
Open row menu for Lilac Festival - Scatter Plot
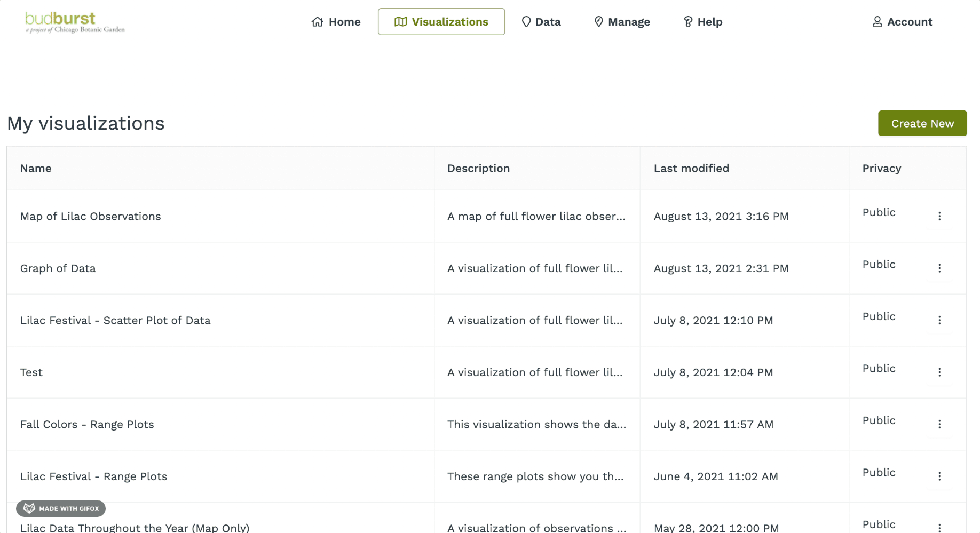tap(939, 320)
